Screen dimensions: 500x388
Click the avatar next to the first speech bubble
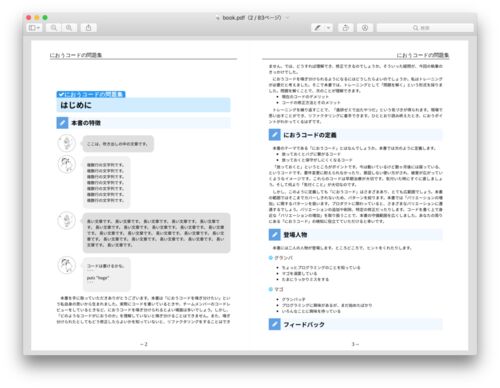pos(67,143)
